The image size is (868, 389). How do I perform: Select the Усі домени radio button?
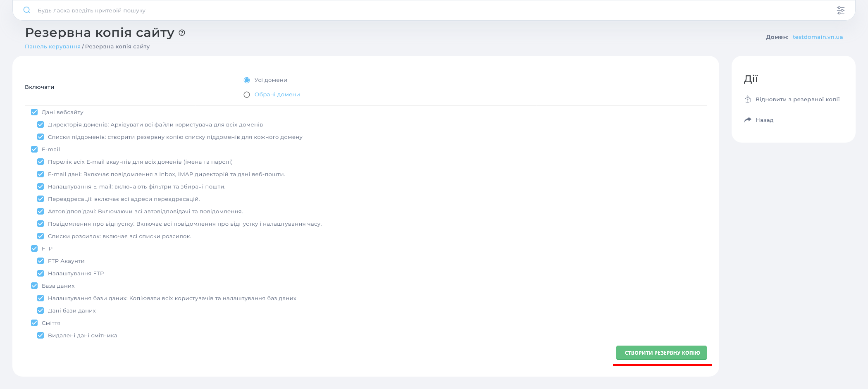[x=247, y=80]
